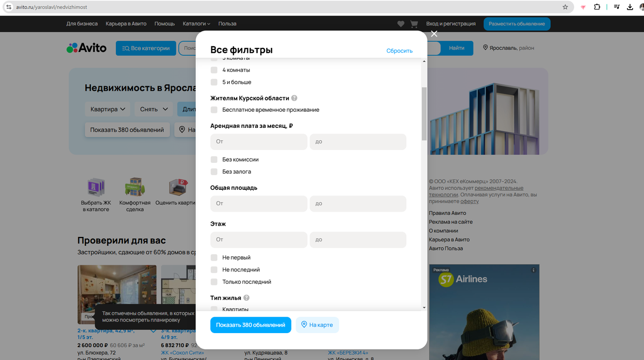Open Все категории menu button
This screenshot has height=360, width=644.
[145, 48]
